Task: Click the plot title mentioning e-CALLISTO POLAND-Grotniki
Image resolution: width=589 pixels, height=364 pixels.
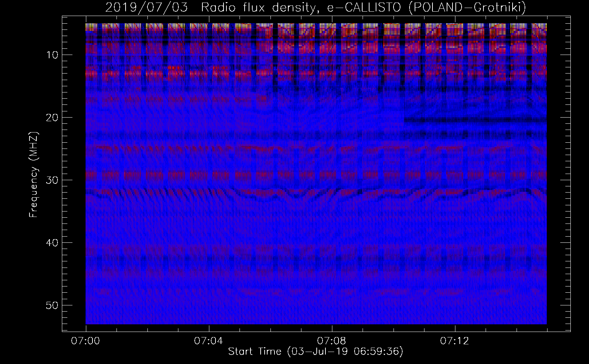Action: [316, 8]
